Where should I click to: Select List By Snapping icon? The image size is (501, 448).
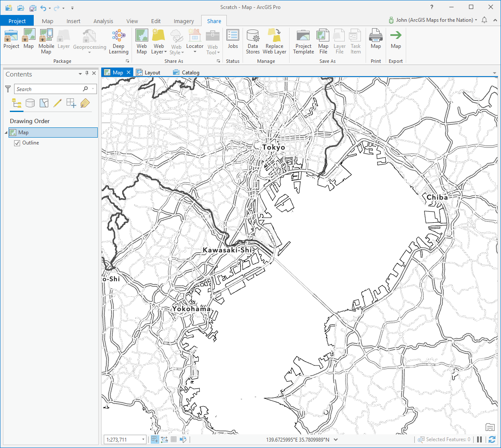71,103
